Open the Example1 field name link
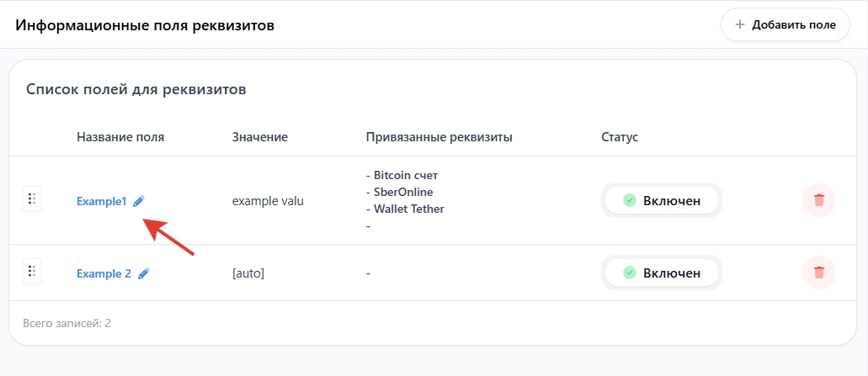This screenshot has height=376, width=868. (101, 201)
